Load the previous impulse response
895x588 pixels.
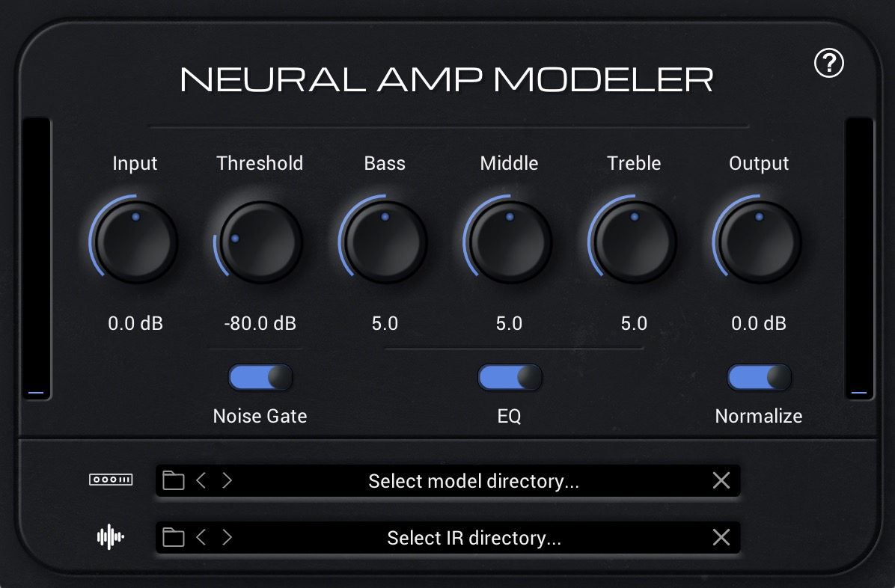(x=201, y=537)
